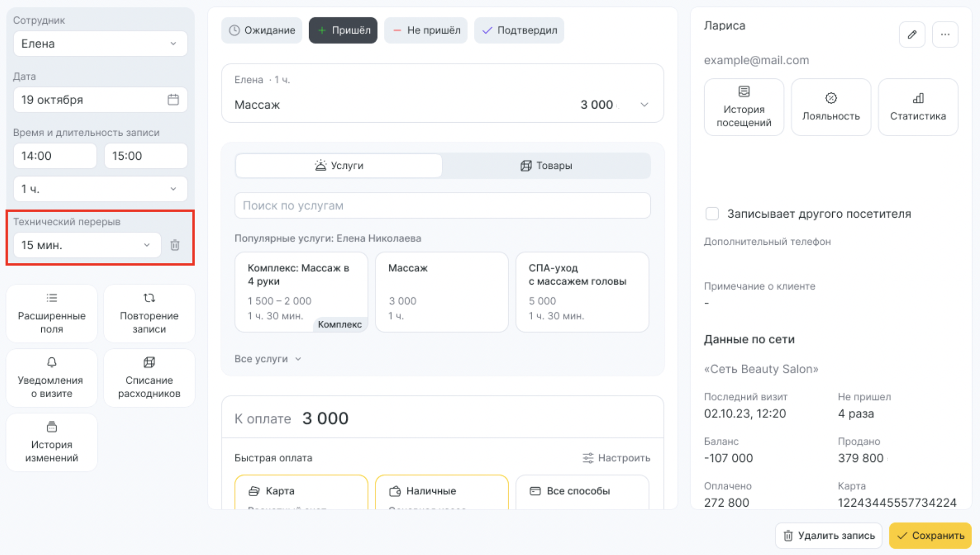Open the 15 мин. technical break dropdown

click(86, 245)
